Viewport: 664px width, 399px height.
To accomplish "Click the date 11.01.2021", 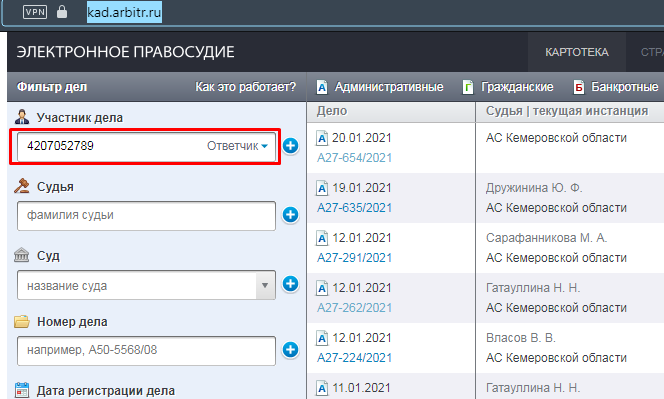I will pos(362,388).
